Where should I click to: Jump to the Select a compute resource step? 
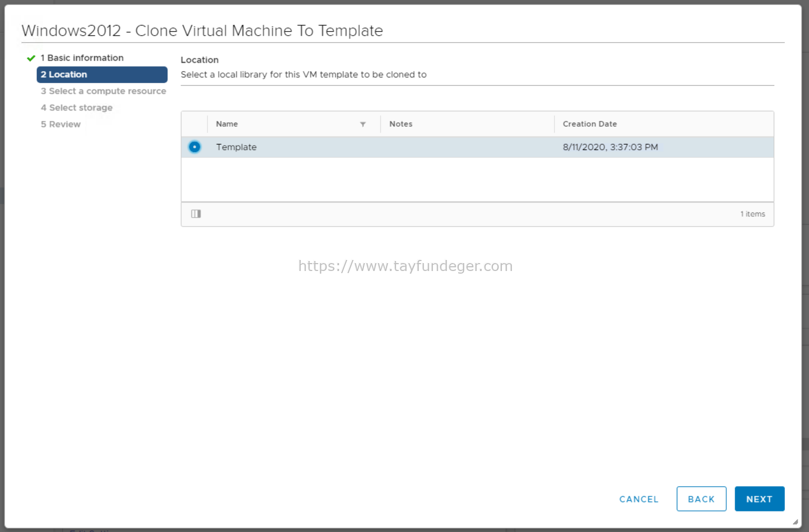click(x=103, y=91)
